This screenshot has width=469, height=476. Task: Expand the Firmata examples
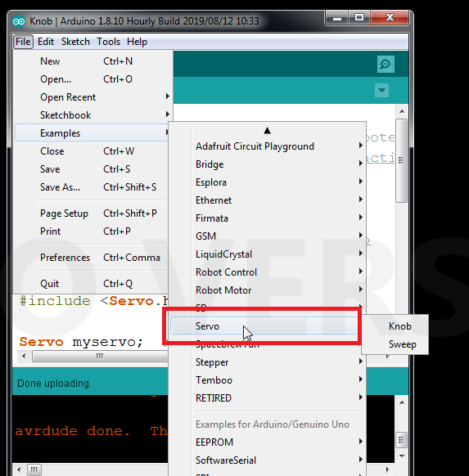[x=268, y=218]
